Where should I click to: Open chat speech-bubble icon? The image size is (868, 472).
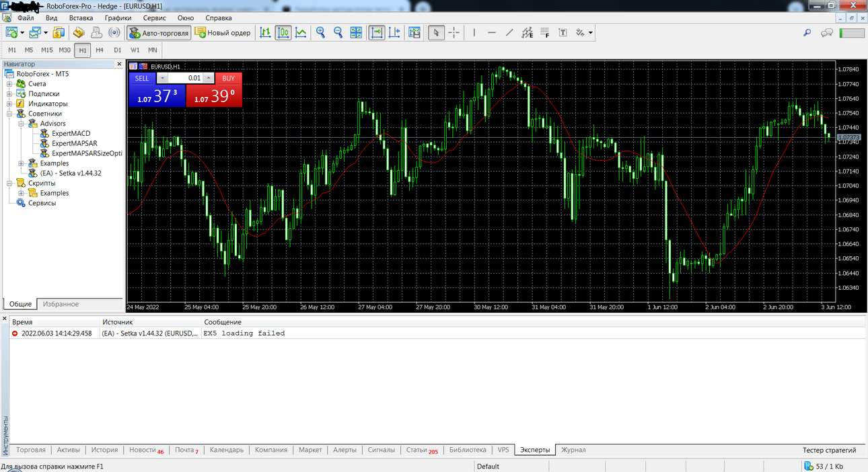pos(827,32)
